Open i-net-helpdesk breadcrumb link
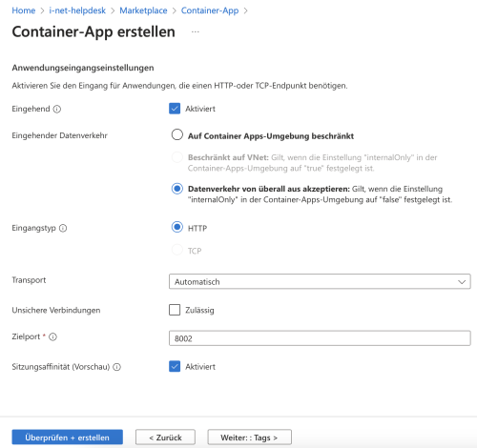 (x=77, y=10)
